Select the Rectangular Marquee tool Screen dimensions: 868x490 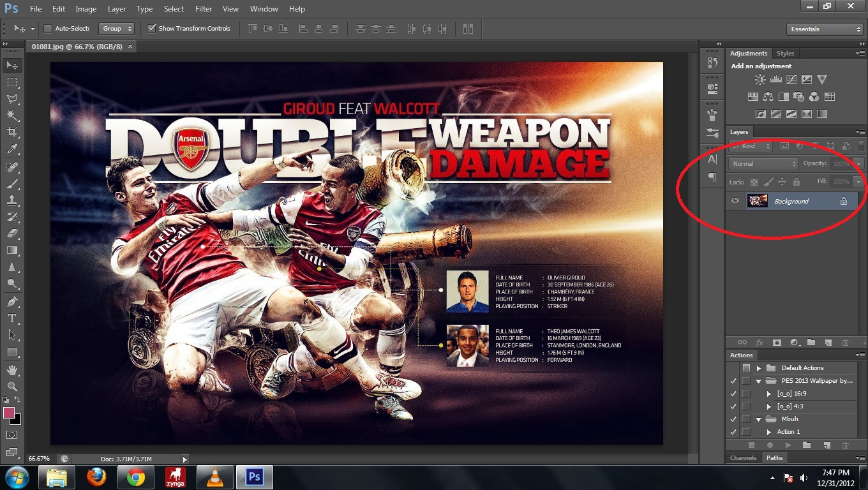pos(11,82)
